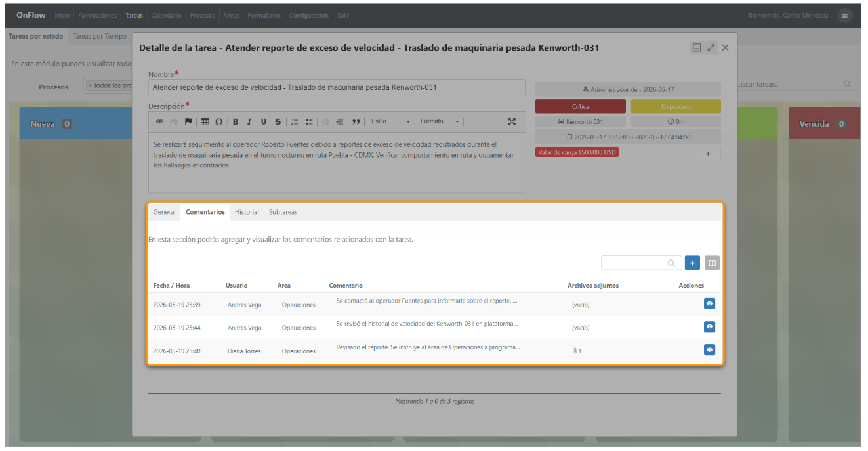The image size is (868, 451).
Task: Open the Historial tab
Action: tap(247, 212)
